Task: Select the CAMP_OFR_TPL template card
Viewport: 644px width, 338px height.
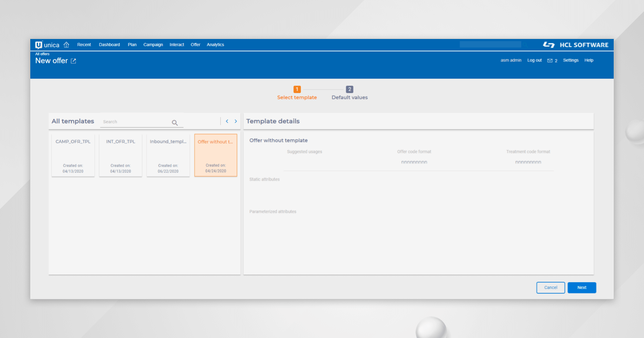Action: 73,155
